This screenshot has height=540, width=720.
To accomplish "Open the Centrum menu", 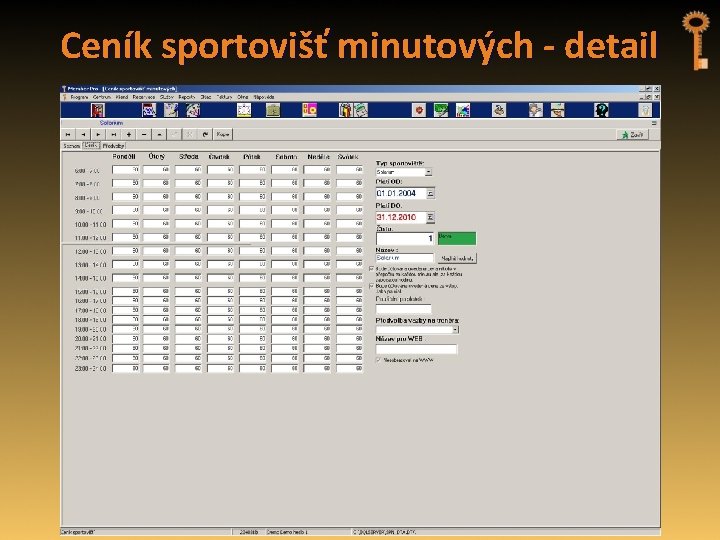I will point(102,97).
